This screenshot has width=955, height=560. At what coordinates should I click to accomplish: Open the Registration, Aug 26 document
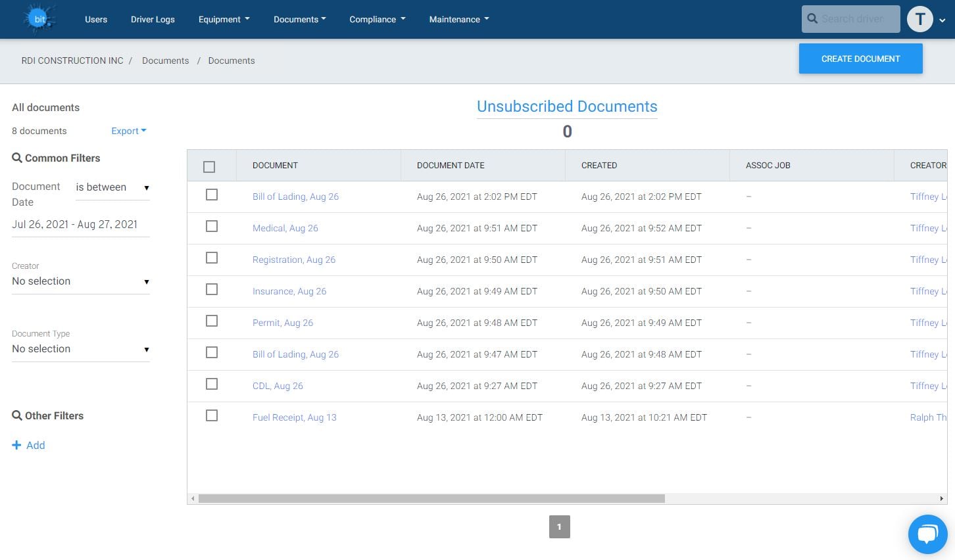[x=294, y=260]
